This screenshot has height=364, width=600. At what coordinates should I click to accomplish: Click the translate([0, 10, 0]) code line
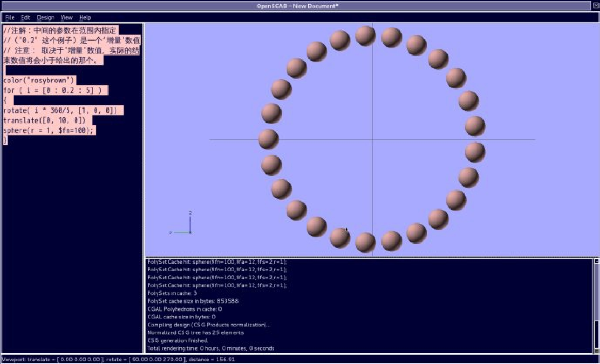[x=45, y=120]
